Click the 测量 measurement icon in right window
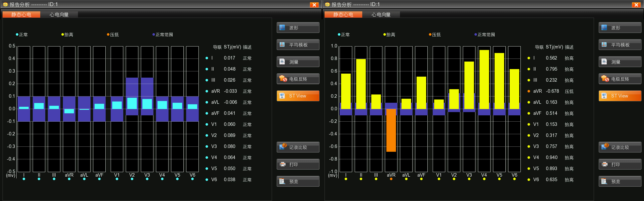644x201 pixels. [604, 62]
